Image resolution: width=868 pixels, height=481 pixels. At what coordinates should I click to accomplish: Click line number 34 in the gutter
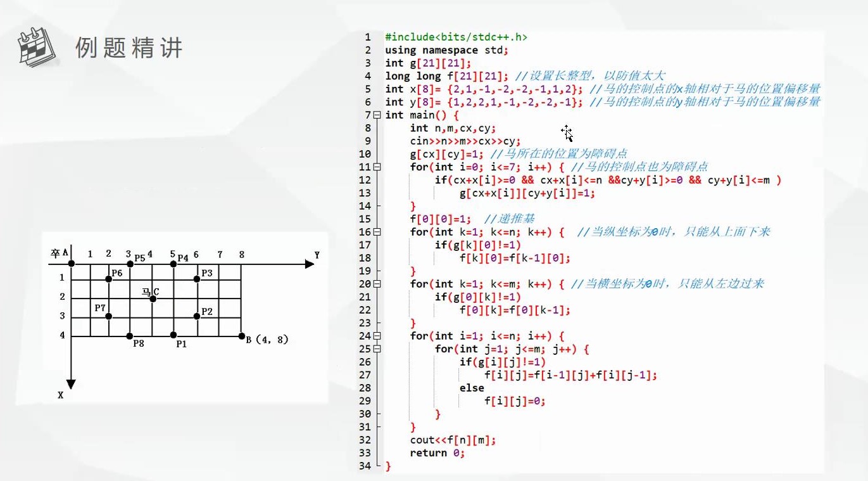tap(364, 466)
